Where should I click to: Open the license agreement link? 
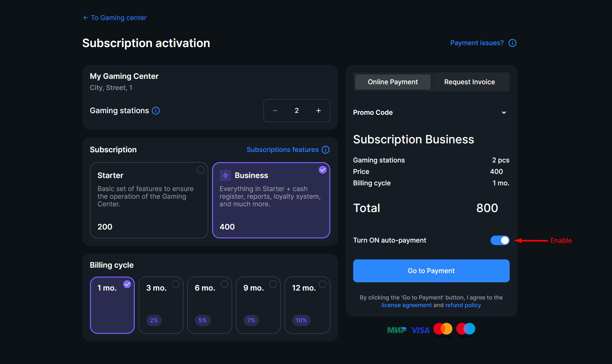[x=406, y=305]
